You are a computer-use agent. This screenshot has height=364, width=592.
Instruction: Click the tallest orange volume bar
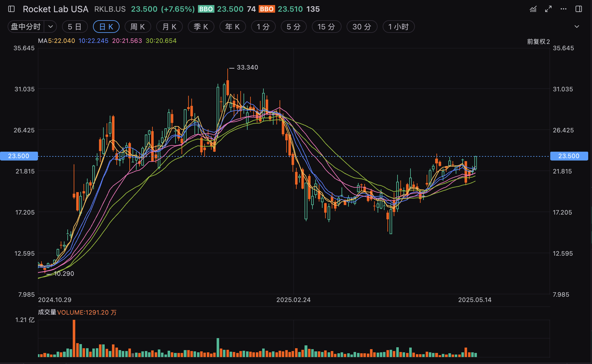[74, 338]
